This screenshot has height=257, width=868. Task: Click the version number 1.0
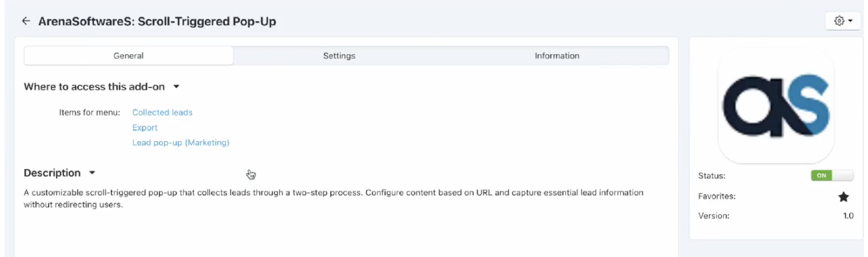click(x=848, y=216)
